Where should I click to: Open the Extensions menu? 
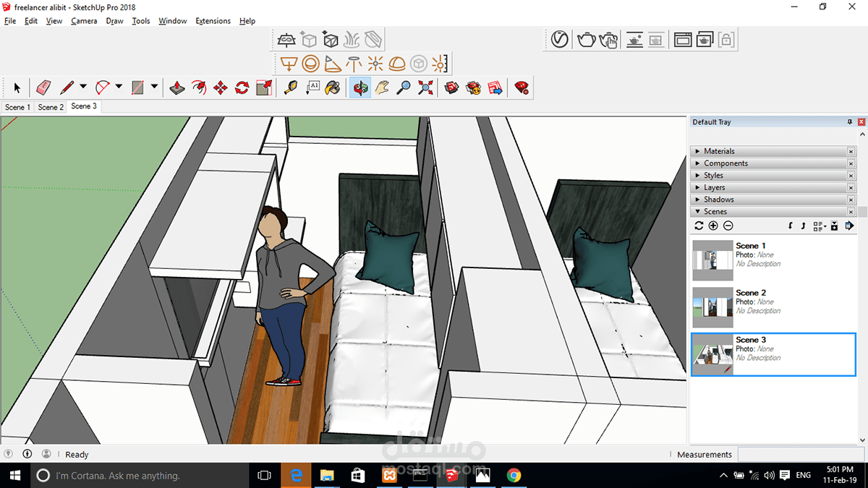[213, 21]
